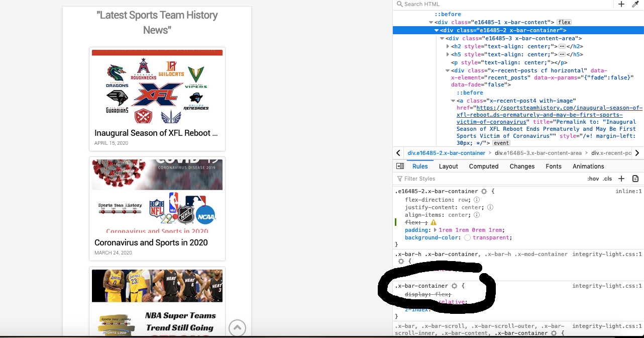Screen dimensions: 644x338
Task: Open the sportsteamhistory.com href link in markup
Action: (x=550, y=115)
